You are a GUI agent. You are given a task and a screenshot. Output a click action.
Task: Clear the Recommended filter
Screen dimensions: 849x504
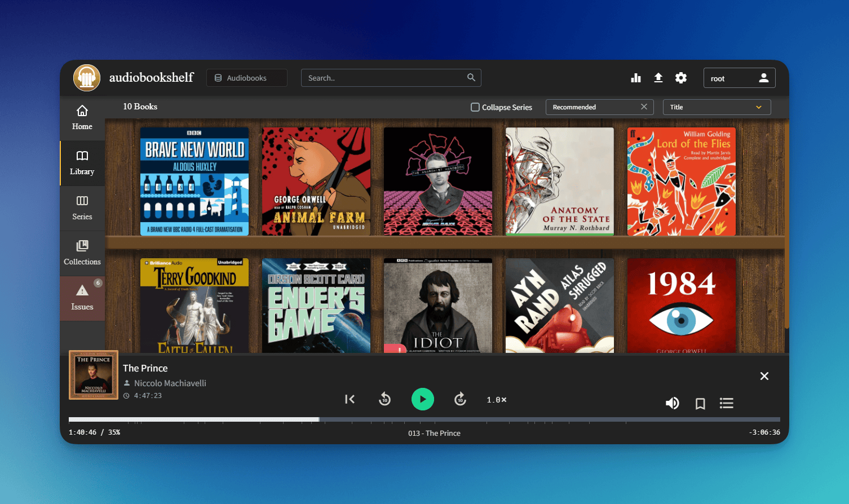tap(644, 107)
